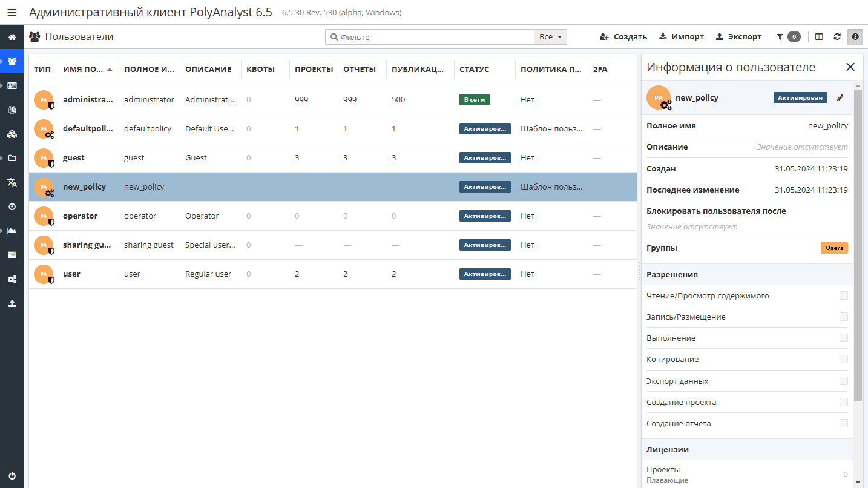Open the Все filter dropdown

(x=551, y=37)
